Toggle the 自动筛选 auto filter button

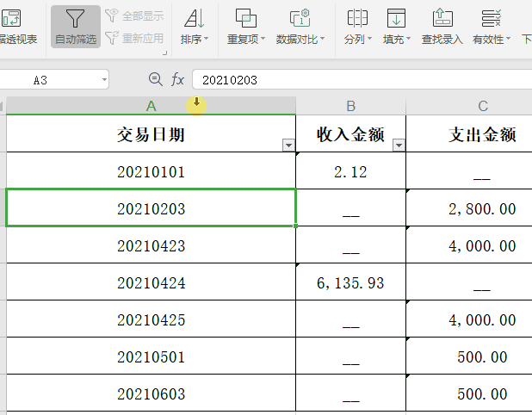(x=75, y=27)
